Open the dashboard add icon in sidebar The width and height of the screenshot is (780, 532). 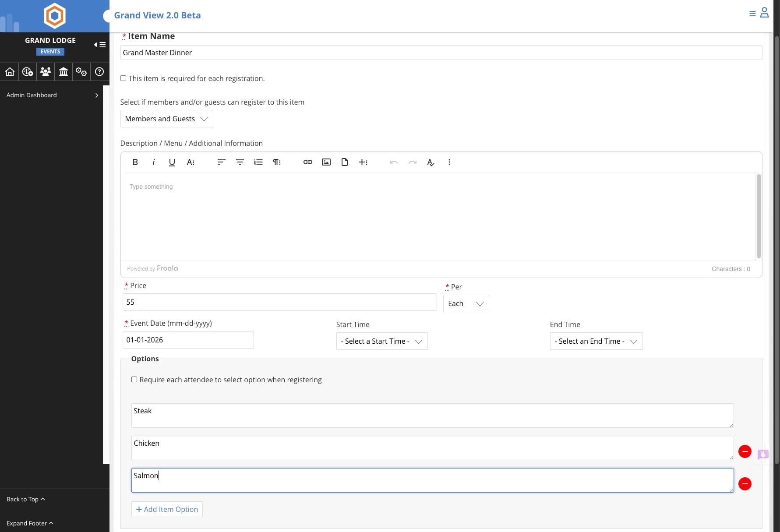[28, 72]
